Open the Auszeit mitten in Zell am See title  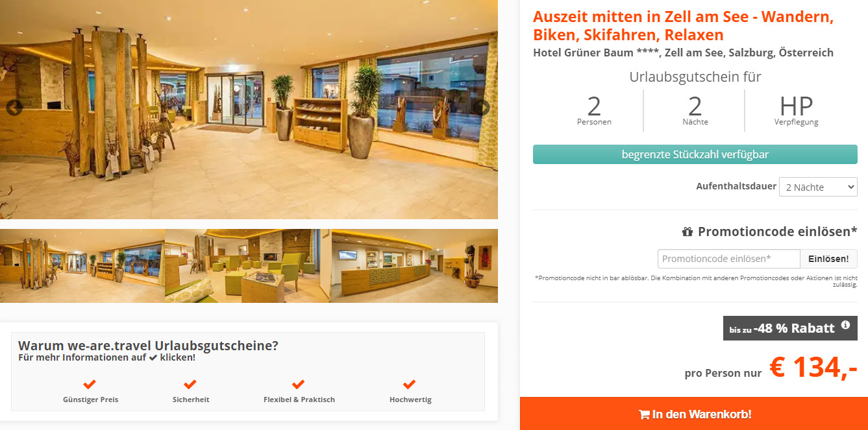tap(683, 26)
